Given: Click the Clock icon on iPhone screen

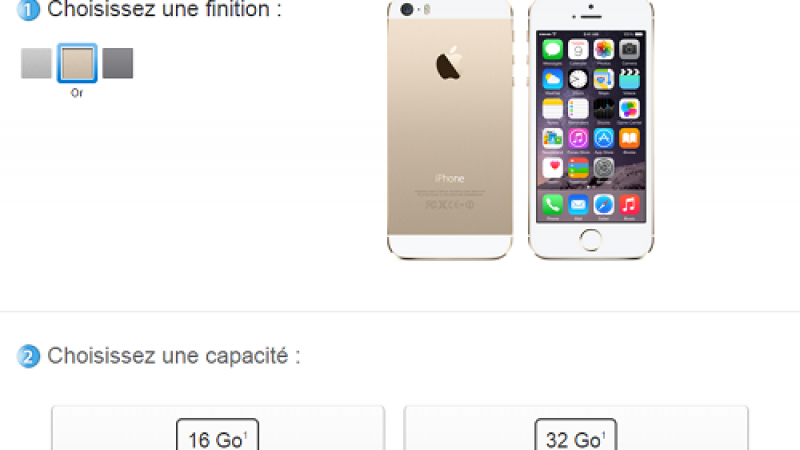Looking at the screenshot, I should (578, 79).
